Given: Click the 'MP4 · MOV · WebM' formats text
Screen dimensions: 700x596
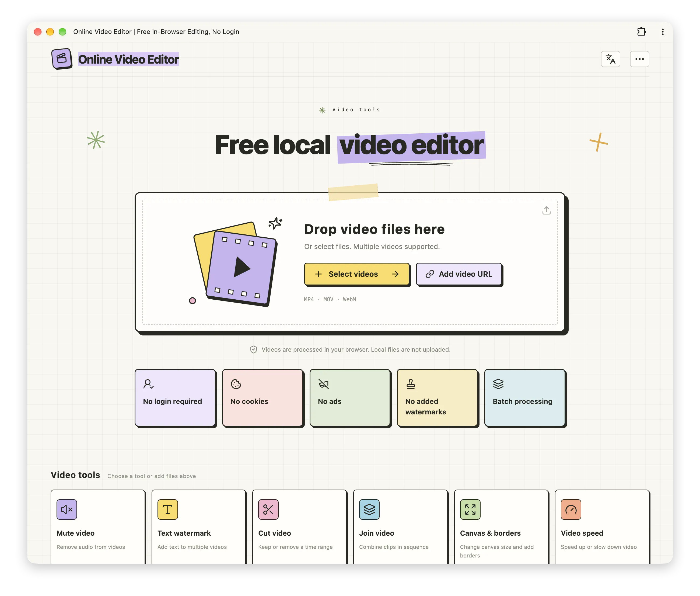Looking at the screenshot, I should pyautogui.click(x=330, y=299).
